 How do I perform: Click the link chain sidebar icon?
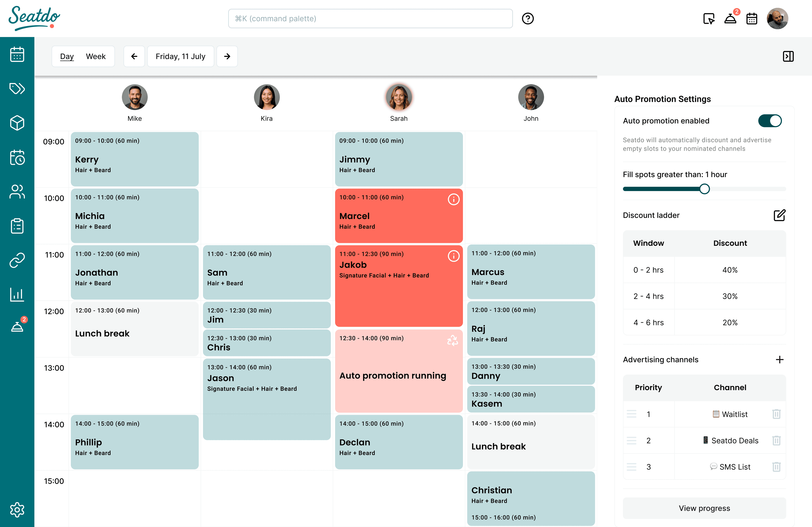(17, 260)
